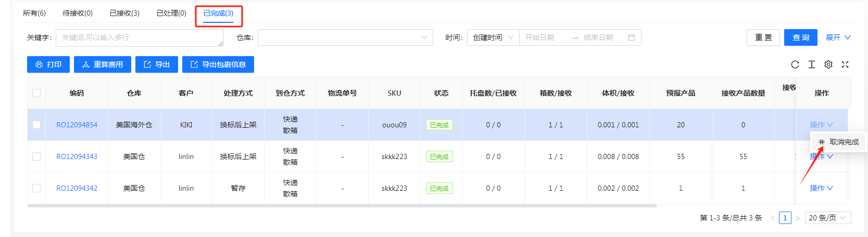Switch to the 已接收(3) tab
Screen dimensions: 868x237
coord(124,13)
